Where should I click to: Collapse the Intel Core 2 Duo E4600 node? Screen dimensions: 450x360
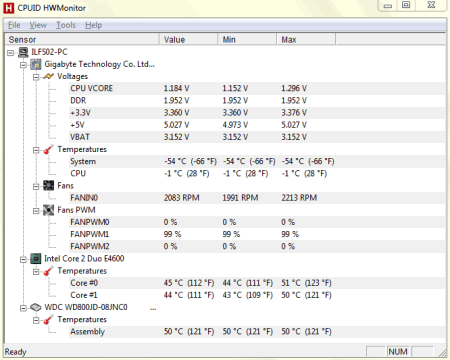(x=23, y=259)
